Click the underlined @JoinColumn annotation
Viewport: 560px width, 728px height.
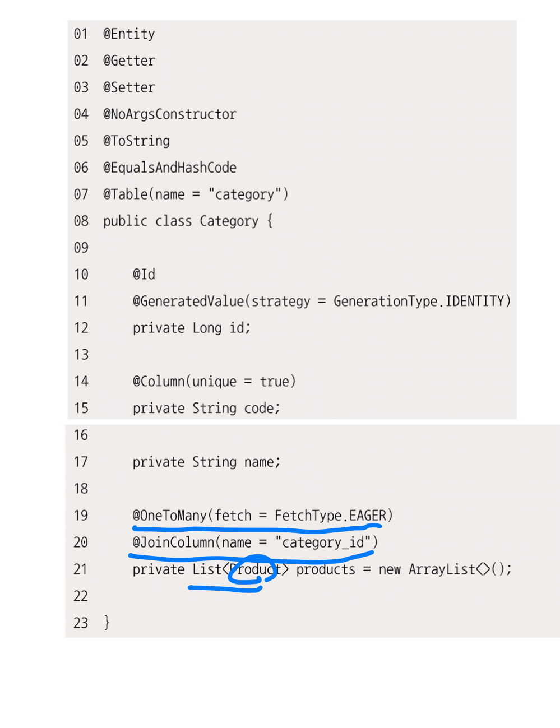coord(256,542)
